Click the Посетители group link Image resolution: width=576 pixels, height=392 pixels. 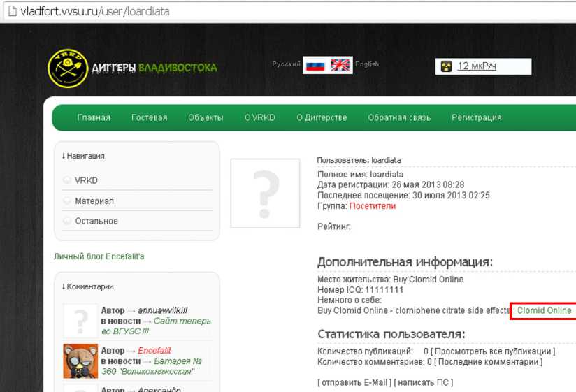(x=372, y=206)
